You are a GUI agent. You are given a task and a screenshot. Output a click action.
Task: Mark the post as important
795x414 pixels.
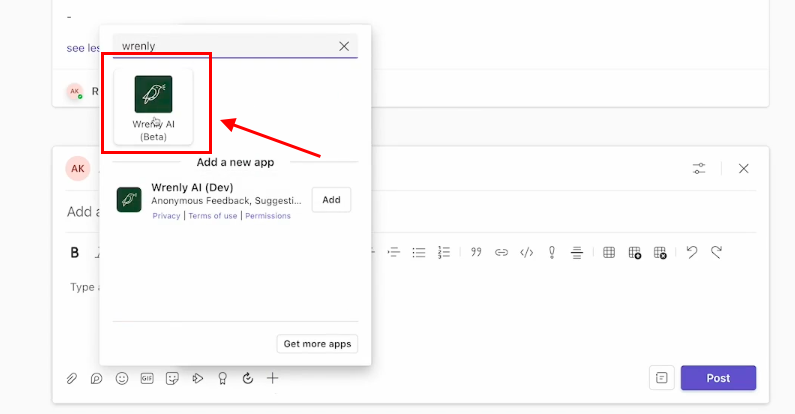(x=552, y=252)
